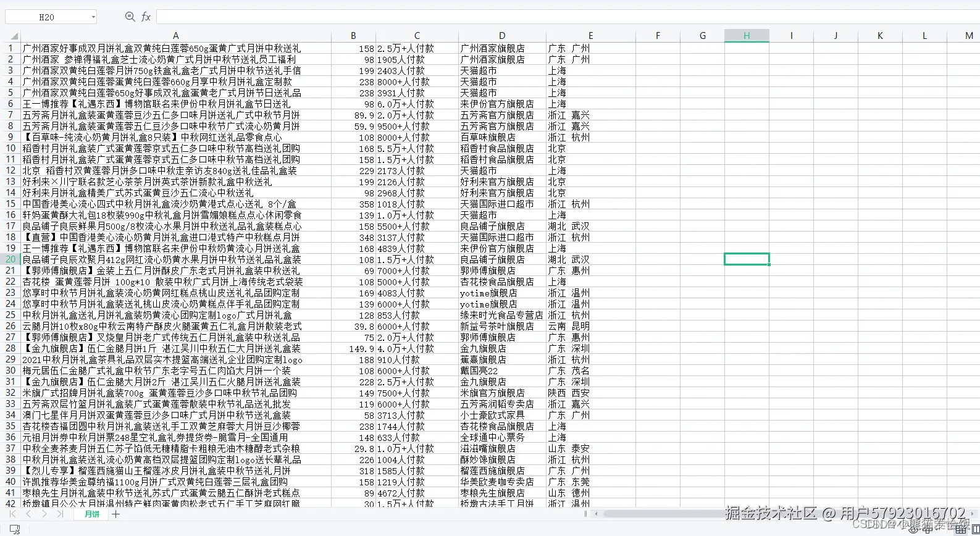Screen dimensions: 980x536
Task: Click price cell '318' in row 39
Action: coord(353,471)
